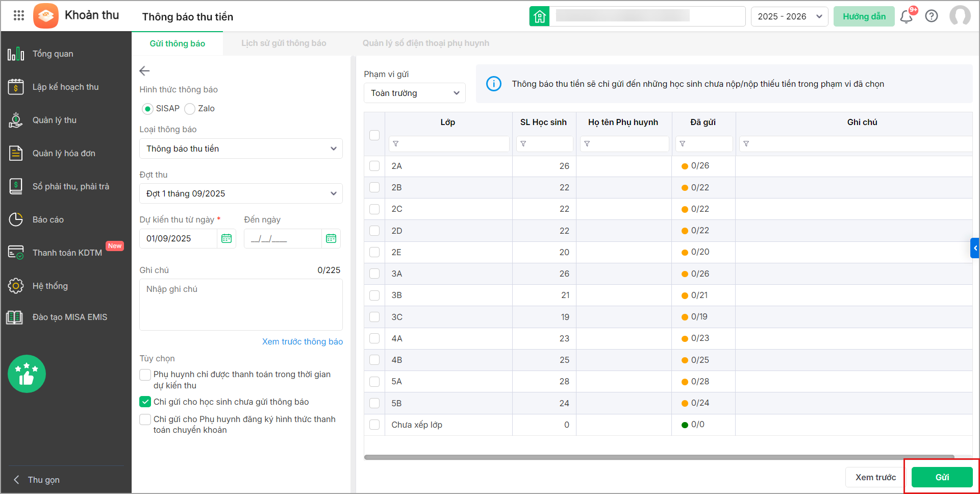Open the Phạm vi gửi dropdown
This screenshot has height=494, width=980.
pos(414,93)
